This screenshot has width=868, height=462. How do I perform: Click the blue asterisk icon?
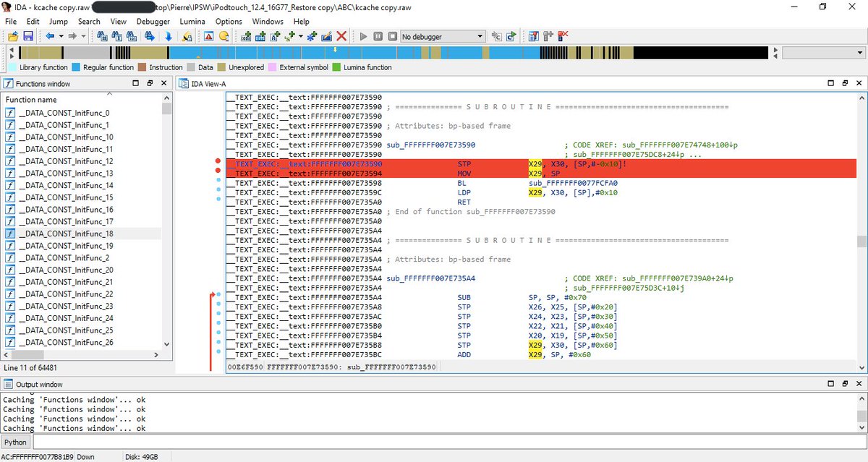[x=312, y=36]
